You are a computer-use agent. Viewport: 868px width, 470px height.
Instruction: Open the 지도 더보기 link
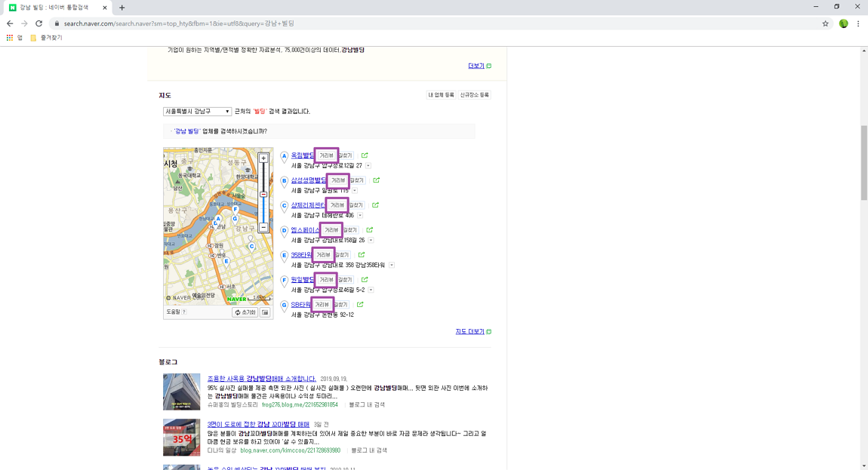tap(470, 332)
